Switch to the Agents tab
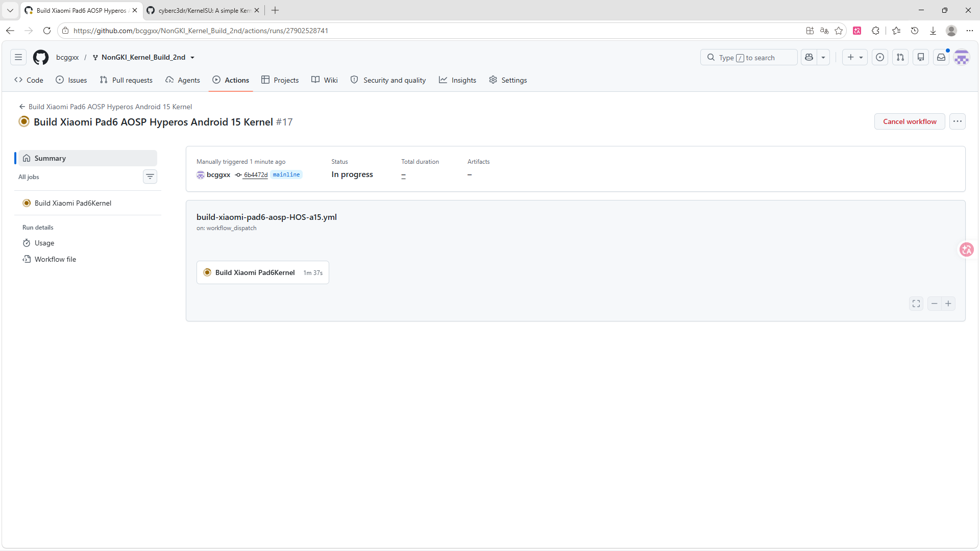This screenshot has height=551, width=980. (183, 80)
